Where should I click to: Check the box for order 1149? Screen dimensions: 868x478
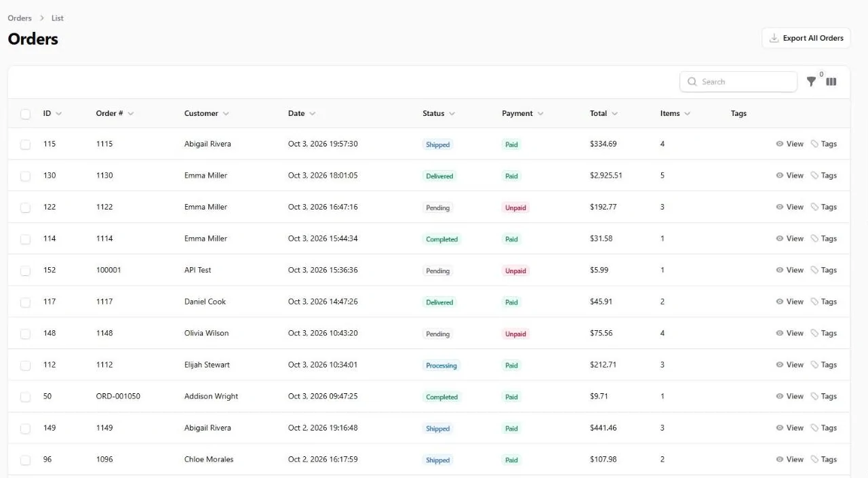[x=25, y=429]
